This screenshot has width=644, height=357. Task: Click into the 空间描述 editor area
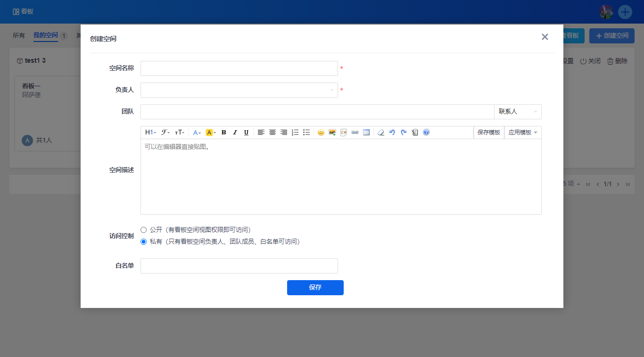pyautogui.click(x=341, y=177)
